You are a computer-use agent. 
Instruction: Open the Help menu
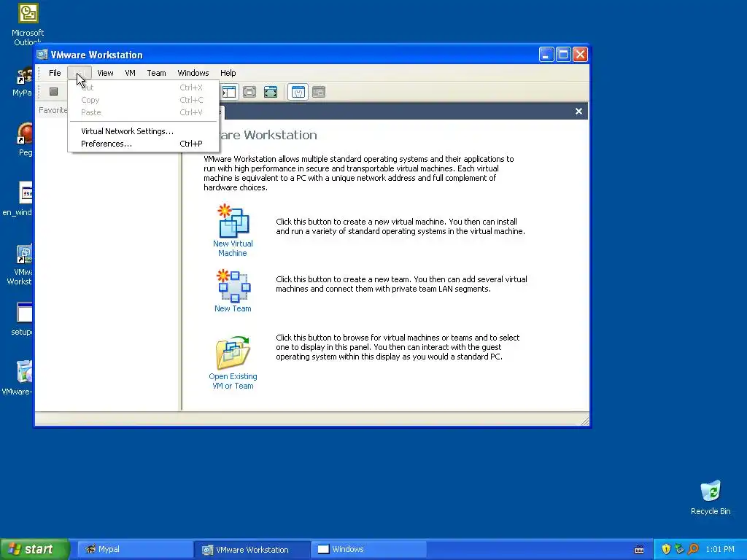[228, 73]
